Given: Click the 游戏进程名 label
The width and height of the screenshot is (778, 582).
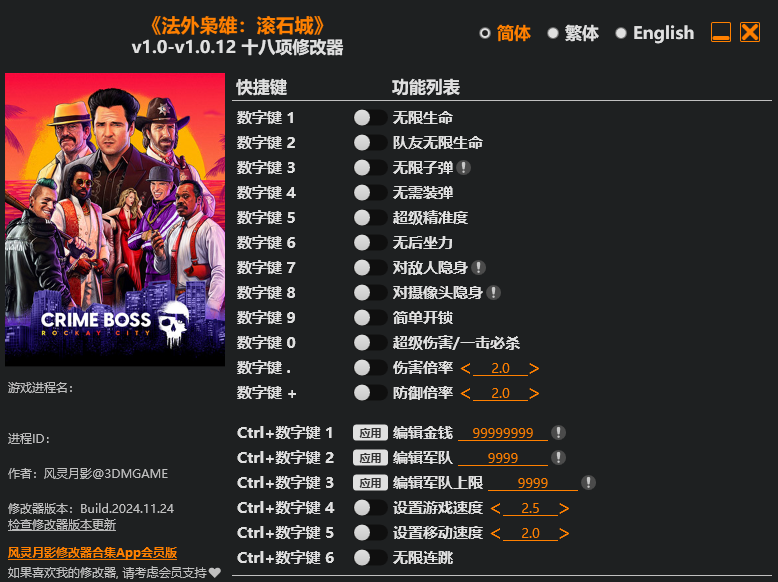Looking at the screenshot, I should point(41,388).
